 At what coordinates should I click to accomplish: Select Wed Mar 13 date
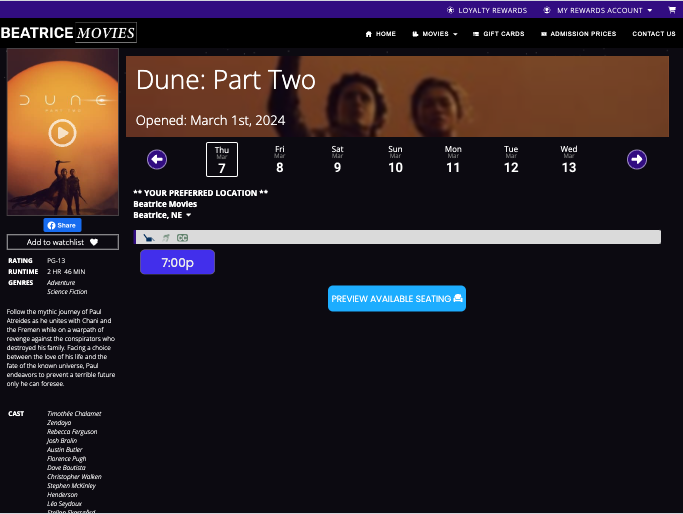click(569, 159)
